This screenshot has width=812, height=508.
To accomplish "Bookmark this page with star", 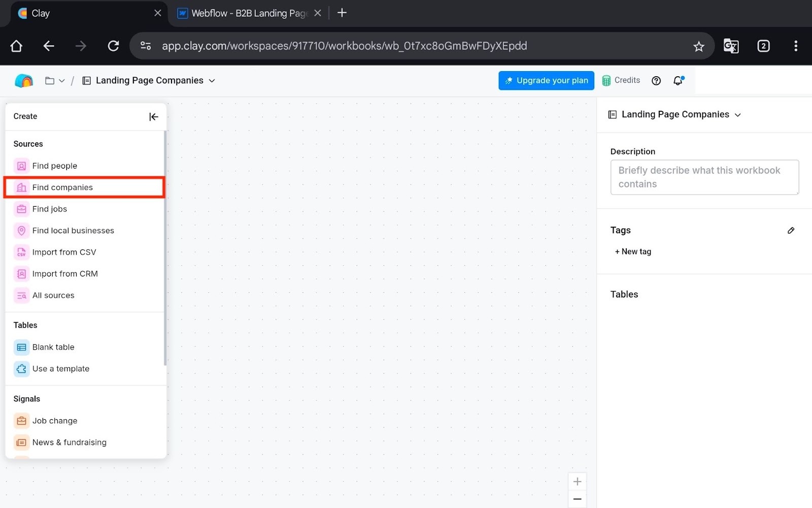I will (x=699, y=46).
